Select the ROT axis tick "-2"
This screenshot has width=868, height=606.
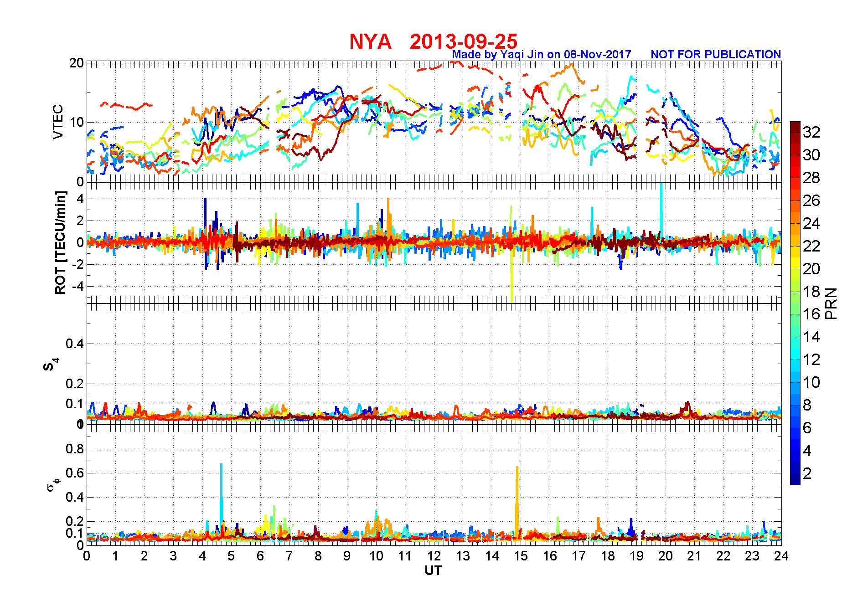[78, 265]
